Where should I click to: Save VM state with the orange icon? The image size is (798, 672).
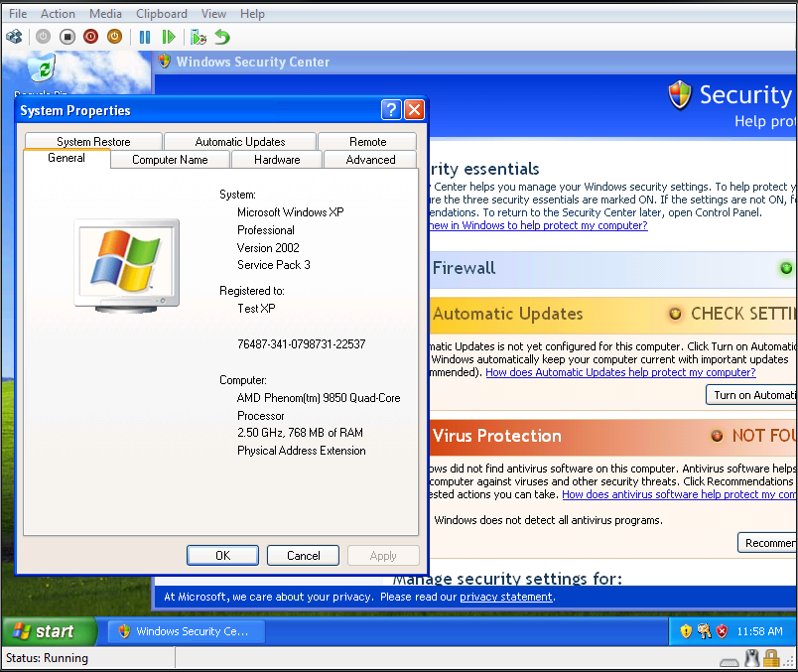click(115, 37)
